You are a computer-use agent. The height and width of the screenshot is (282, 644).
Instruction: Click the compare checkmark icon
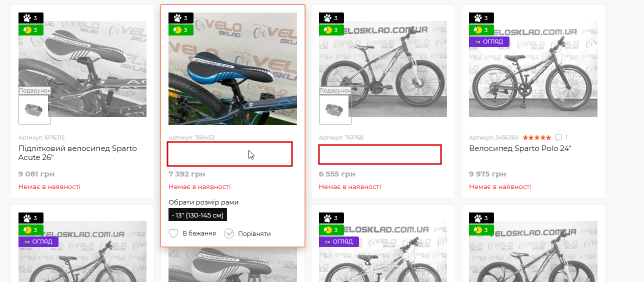pos(229,233)
